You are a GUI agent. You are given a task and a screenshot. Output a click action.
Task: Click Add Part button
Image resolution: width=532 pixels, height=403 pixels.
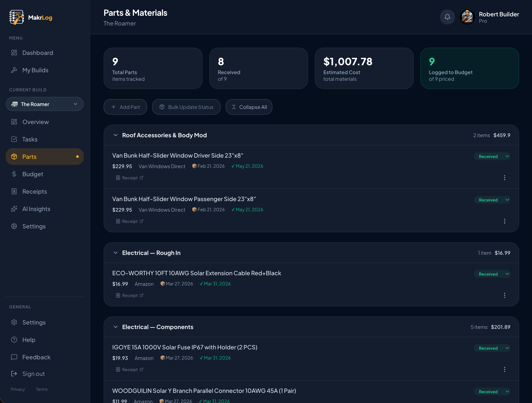(125, 107)
